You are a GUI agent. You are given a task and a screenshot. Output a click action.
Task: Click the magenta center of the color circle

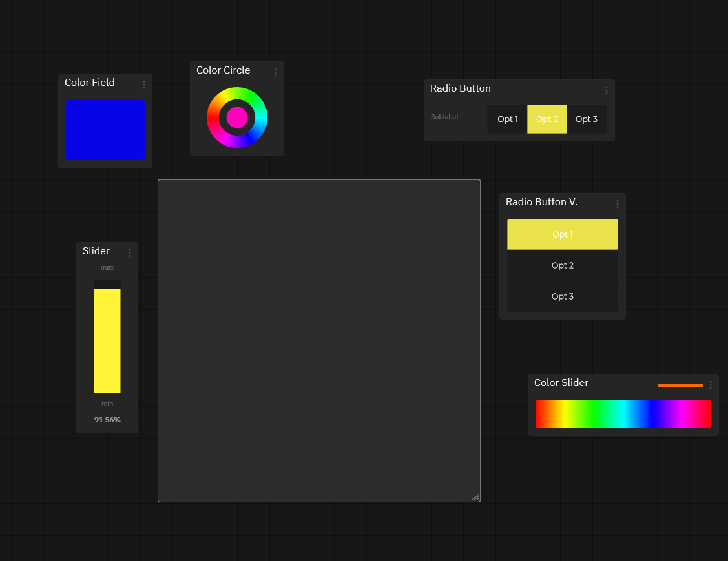(x=237, y=117)
